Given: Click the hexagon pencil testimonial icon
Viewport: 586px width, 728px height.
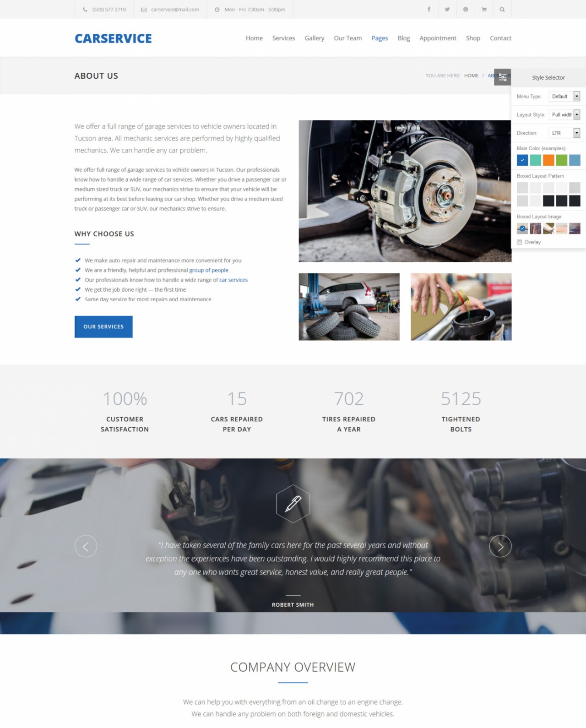Looking at the screenshot, I should coord(293,504).
